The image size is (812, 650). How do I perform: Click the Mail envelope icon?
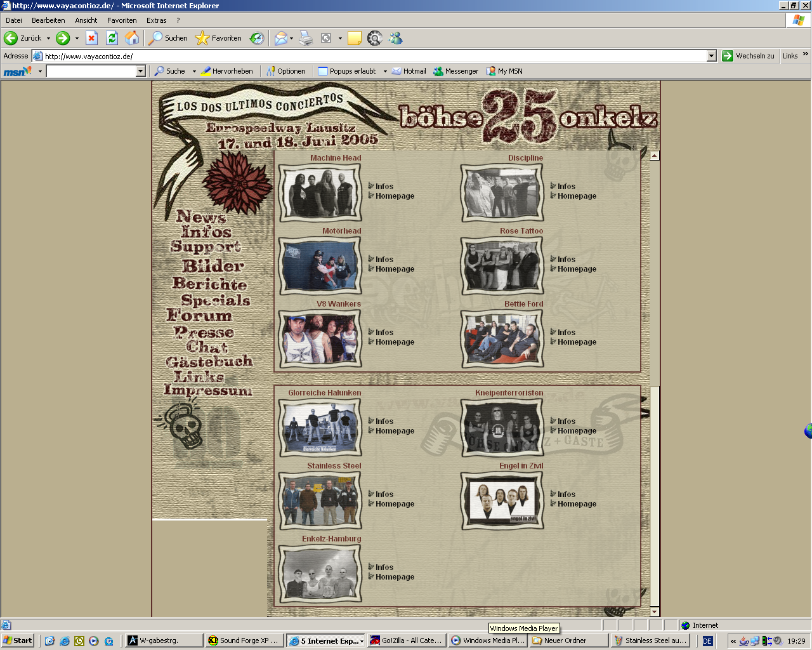click(x=280, y=38)
